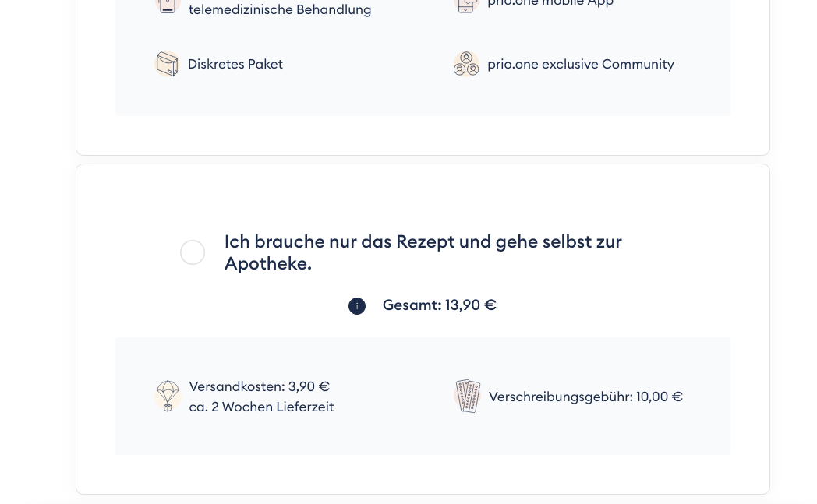Click the parachute shipping icon
The width and height of the screenshot is (817, 504).
[168, 396]
